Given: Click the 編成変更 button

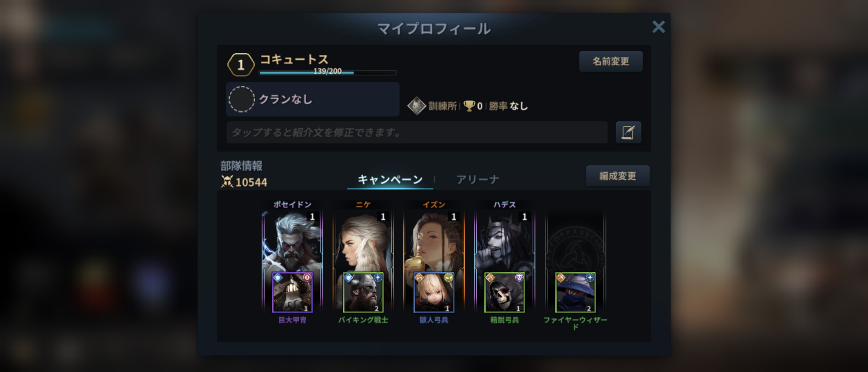Looking at the screenshot, I should [618, 176].
